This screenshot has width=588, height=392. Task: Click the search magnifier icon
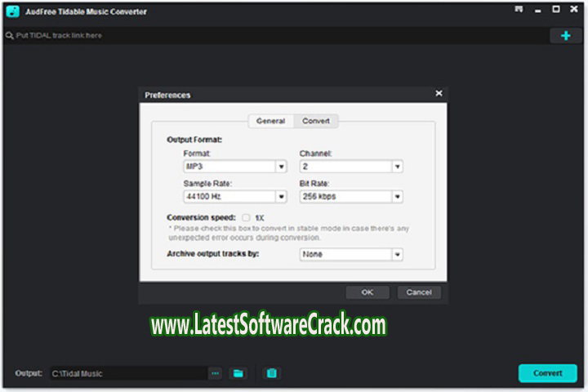(x=9, y=36)
